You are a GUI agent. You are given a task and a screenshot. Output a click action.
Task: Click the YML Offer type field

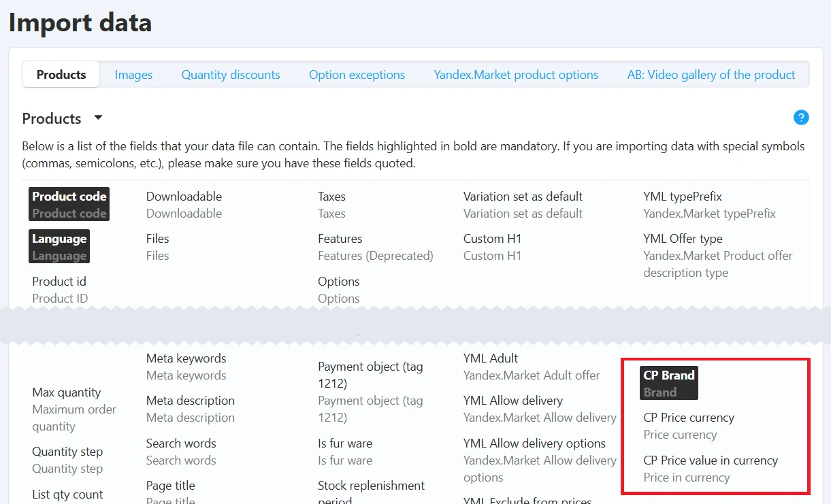[683, 239]
